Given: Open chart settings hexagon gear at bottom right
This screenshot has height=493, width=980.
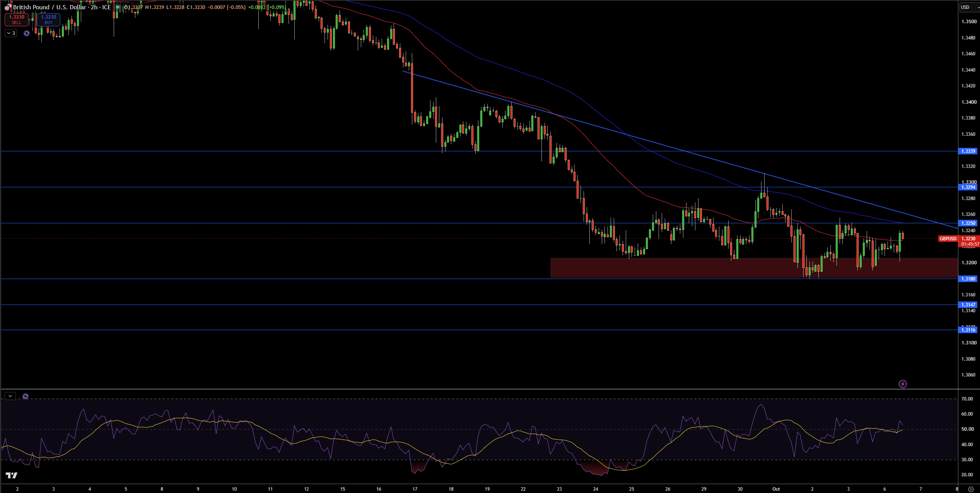Looking at the screenshot, I should pos(971,489).
